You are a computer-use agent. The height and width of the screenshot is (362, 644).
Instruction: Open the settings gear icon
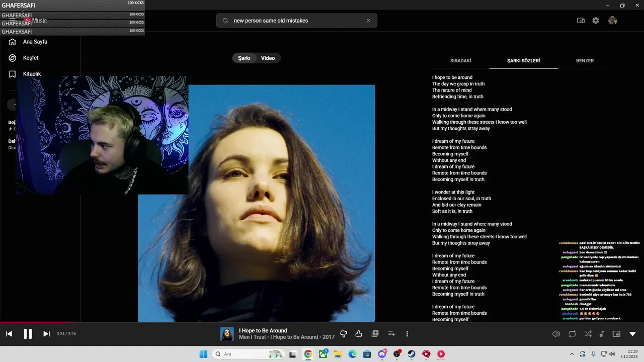click(x=596, y=21)
